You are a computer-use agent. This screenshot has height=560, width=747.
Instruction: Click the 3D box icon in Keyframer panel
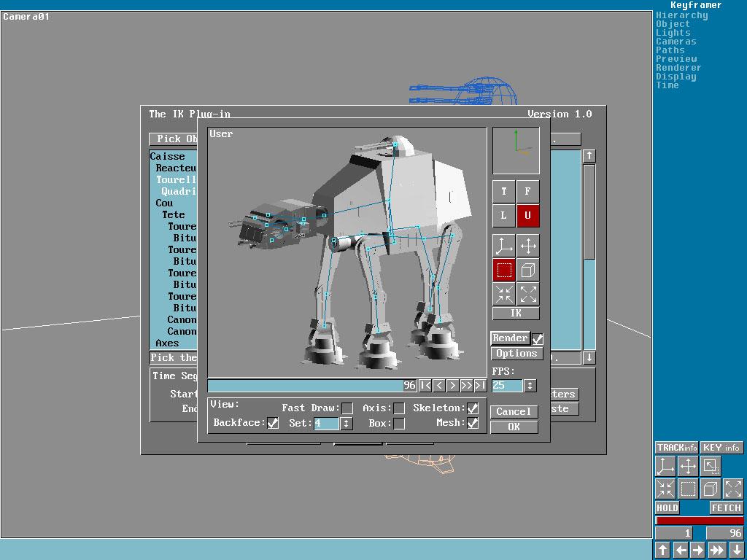tap(711, 489)
